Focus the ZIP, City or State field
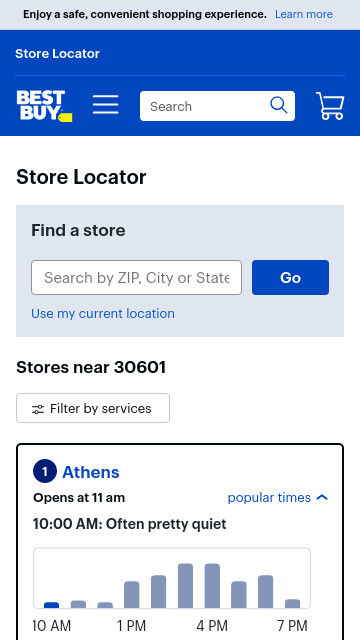 coord(136,278)
